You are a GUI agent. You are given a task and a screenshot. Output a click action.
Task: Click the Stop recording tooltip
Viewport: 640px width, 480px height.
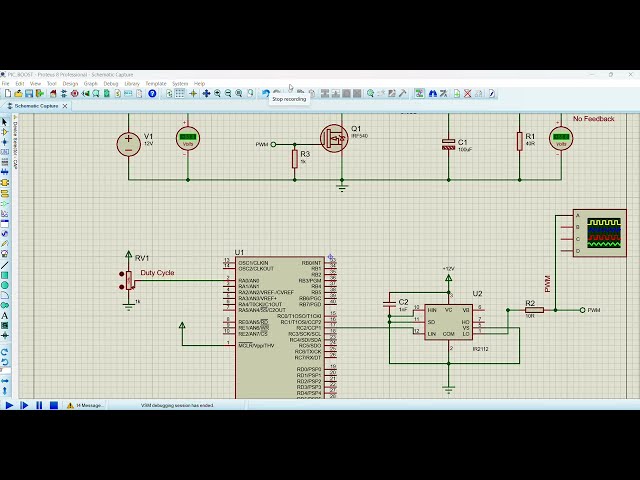tap(289, 99)
